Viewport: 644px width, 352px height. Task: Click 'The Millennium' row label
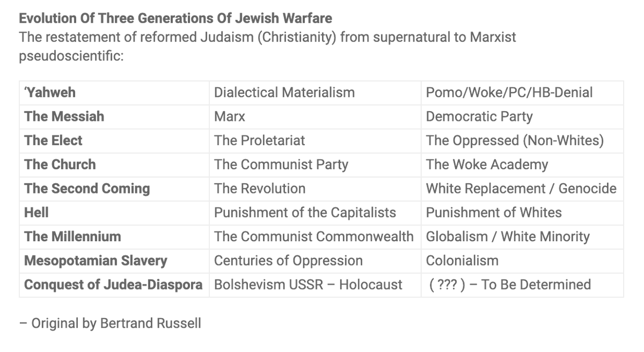coord(72,236)
